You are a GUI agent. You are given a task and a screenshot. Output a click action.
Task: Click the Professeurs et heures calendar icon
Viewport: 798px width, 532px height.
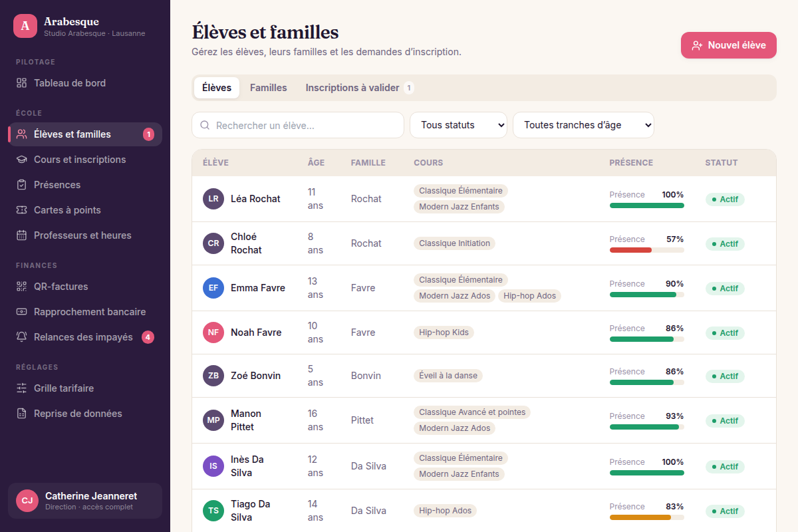tap(21, 235)
